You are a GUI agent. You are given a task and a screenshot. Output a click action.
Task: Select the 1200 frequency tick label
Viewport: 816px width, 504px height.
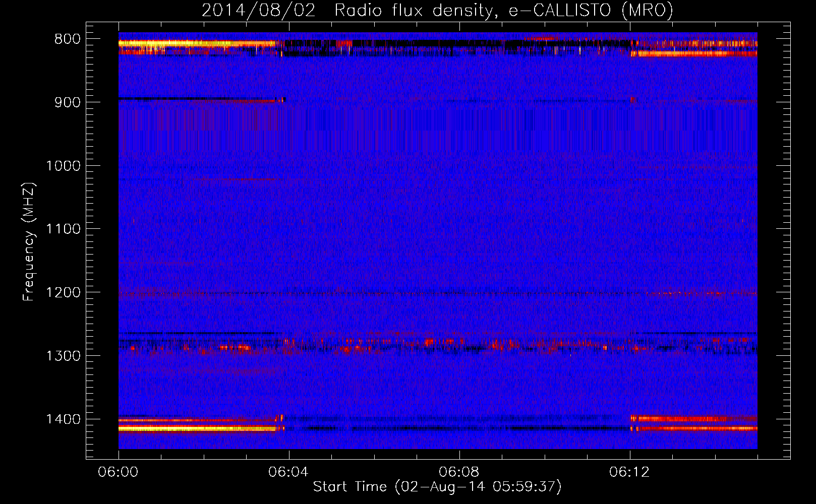pyautogui.click(x=63, y=293)
